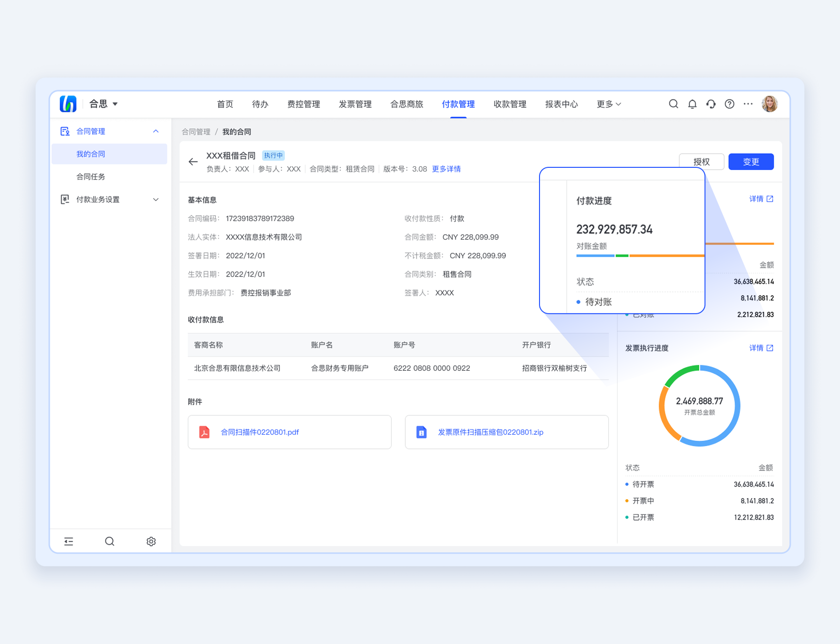Collapse sidebar using bottom-left menu icon

coord(69,541)
